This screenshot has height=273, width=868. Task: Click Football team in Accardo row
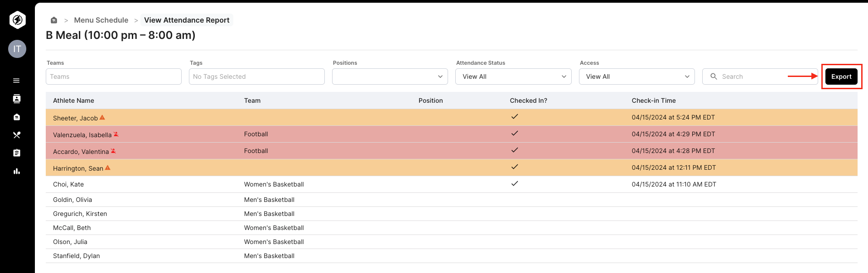click(256, 151)
